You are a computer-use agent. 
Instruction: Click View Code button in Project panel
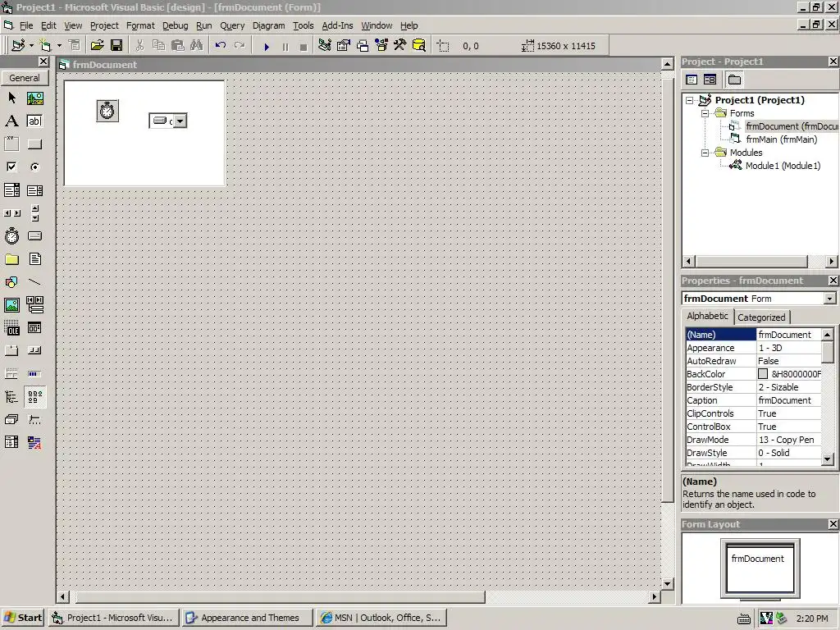coord(692,80)
